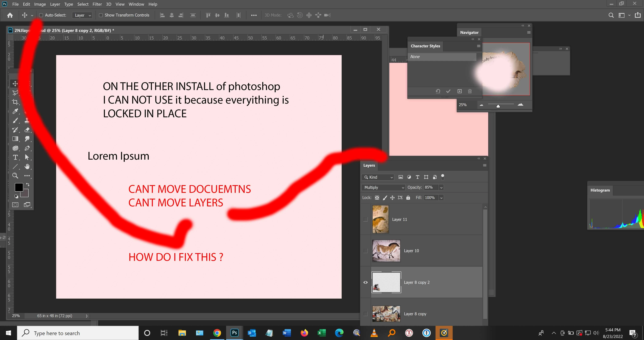Select None in Character Styles list
Viewport: 644px width, 340px height.
(x=442, y=57)
